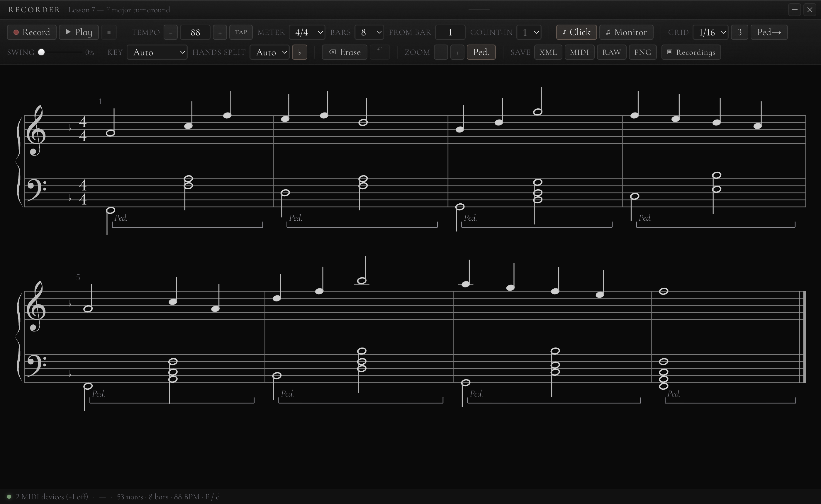Select the Ped. marking under bar 2
Viewport: 821px width, 504px height.
point(296,218)
